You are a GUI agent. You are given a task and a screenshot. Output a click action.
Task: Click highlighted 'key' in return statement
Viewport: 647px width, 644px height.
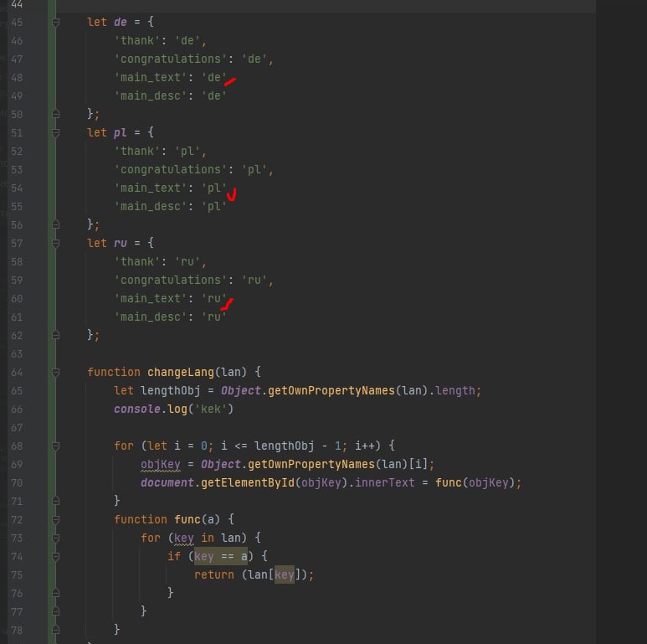coord(285,574)
